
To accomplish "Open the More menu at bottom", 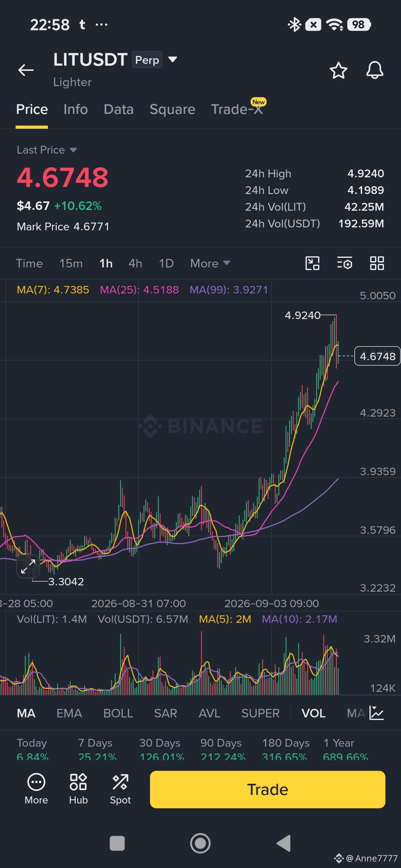I will [x=36, y=789].
